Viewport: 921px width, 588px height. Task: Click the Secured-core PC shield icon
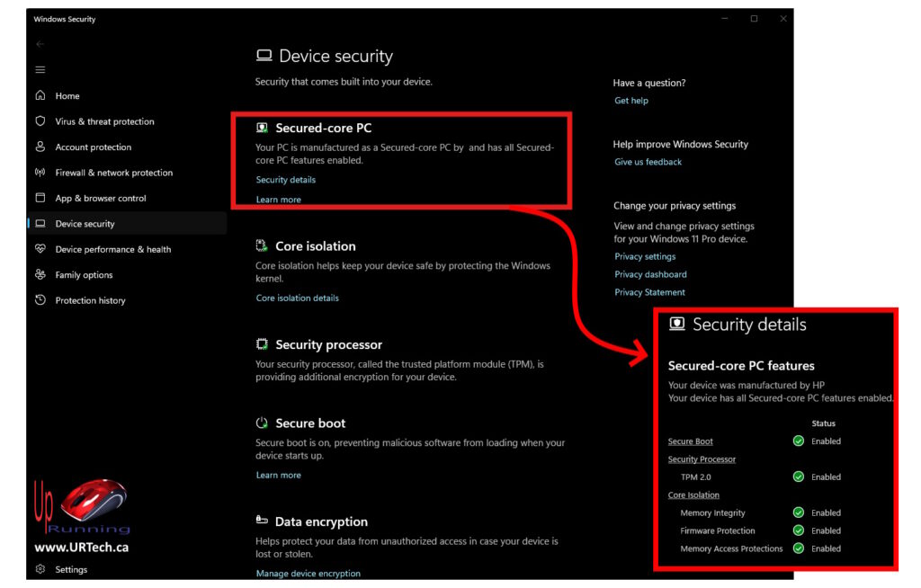262,128
